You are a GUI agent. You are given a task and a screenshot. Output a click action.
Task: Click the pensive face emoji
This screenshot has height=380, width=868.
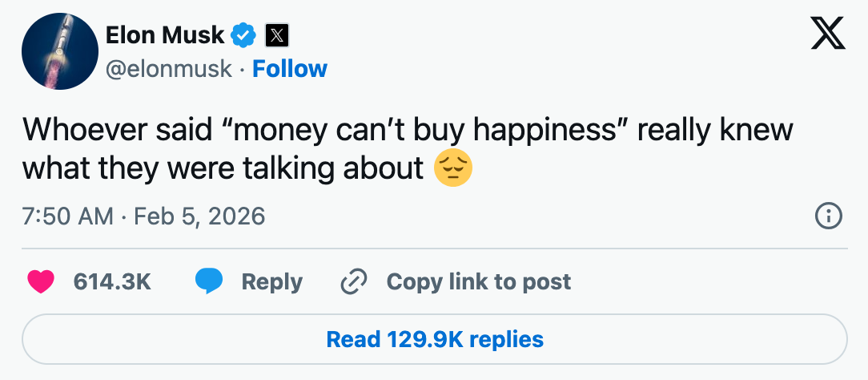coord(452,168)
